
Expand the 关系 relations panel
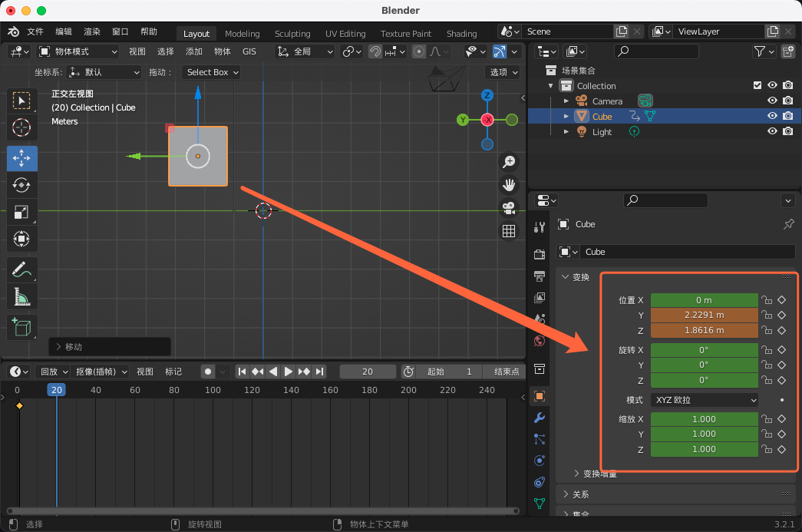[x=566, y=494]
